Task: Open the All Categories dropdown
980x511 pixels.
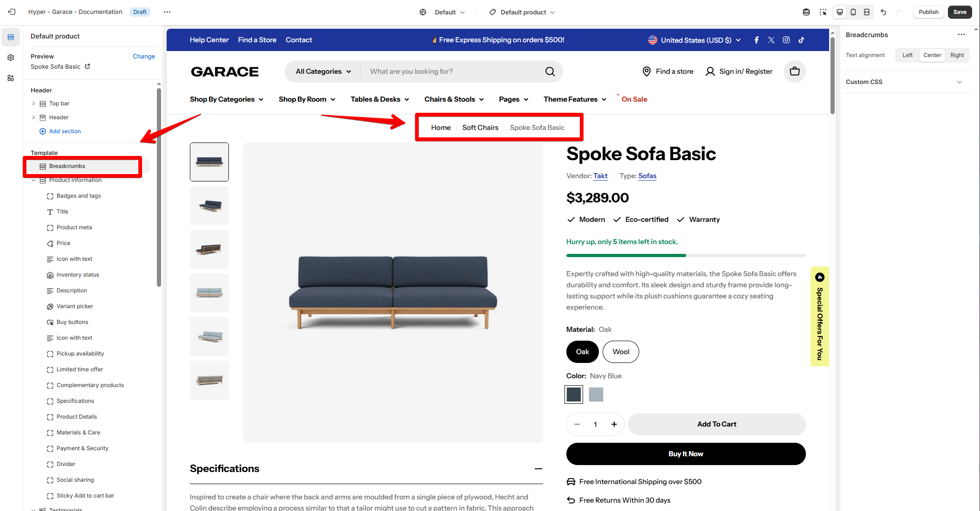Action: point(324,71)
